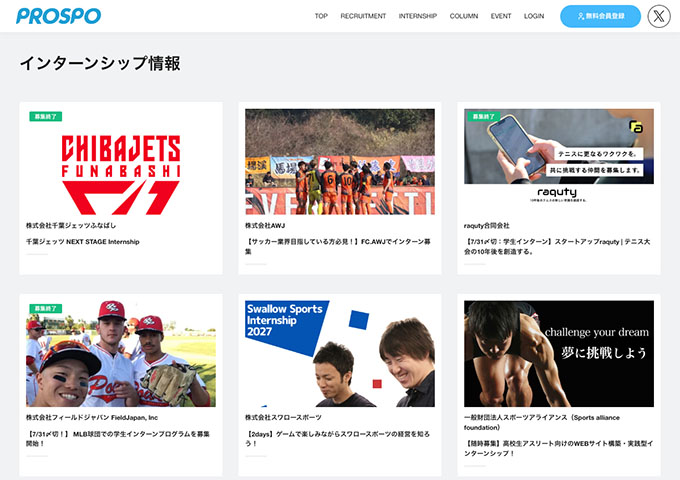Click the 募集終了 badge on Chiba Jets card
The image size is (680, 480).
pyautogui.click(x=46, y=116)
